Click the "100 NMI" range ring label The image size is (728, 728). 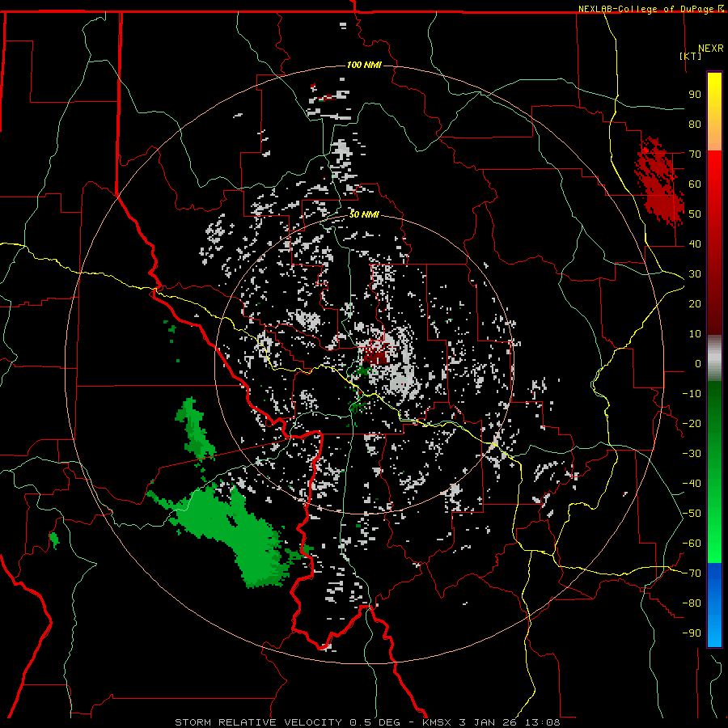tap(364, 65)
